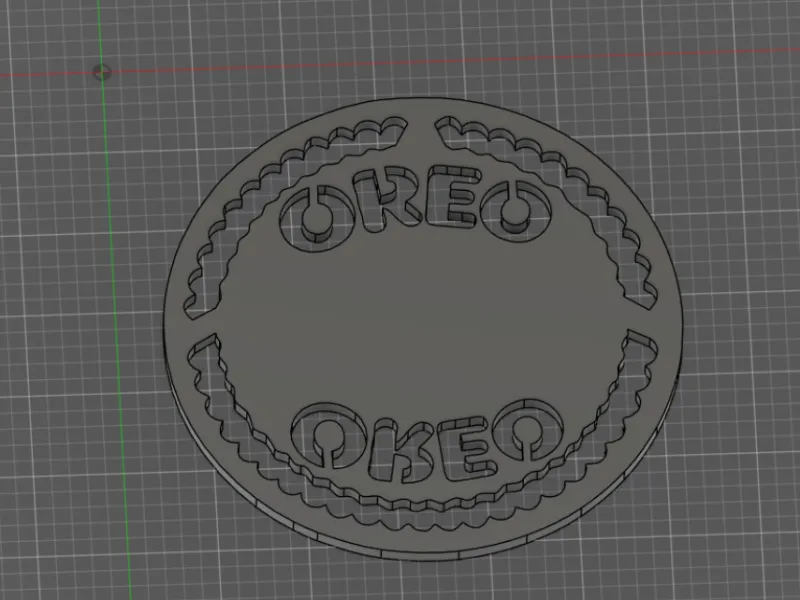Select the E letter in the bottom OREO cutout
Screen dimensions: 800x600
[x=467, y=449]
